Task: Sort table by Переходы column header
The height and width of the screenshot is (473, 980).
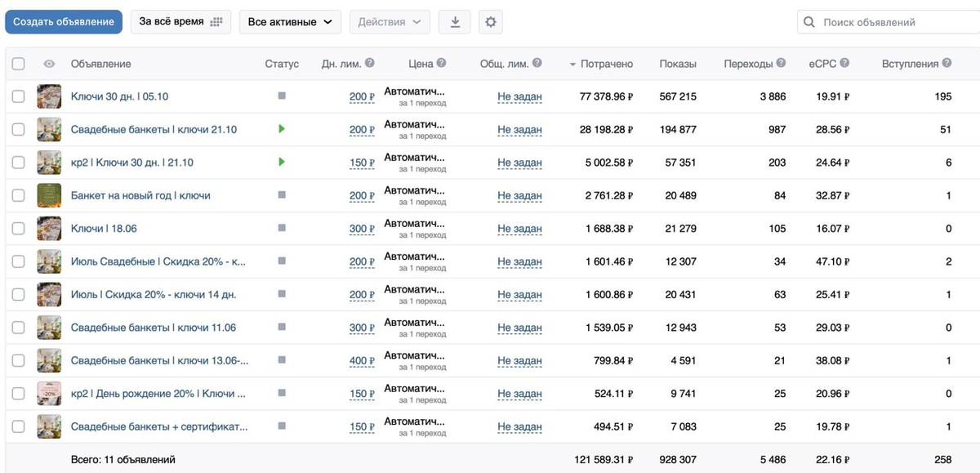Action: pos(748,64)
